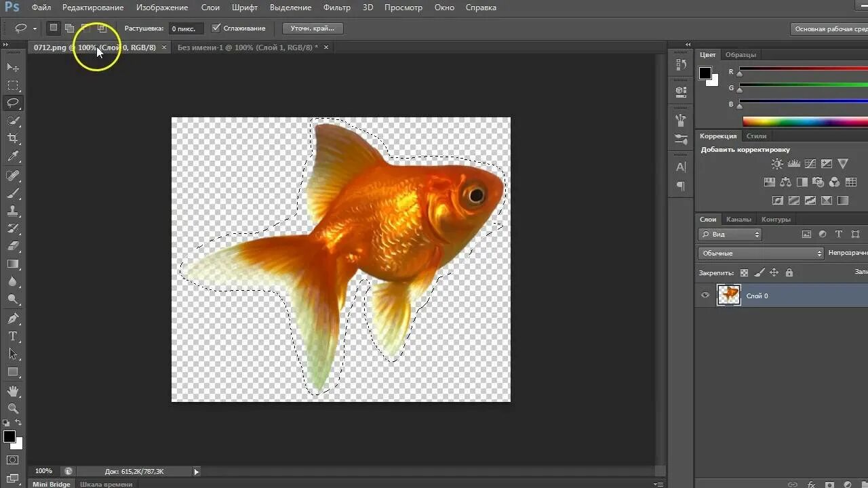This screenshot has width=868, height=488.
Task: Open the Файл menu
Action: pyautogui.click(x=41, y=7)
